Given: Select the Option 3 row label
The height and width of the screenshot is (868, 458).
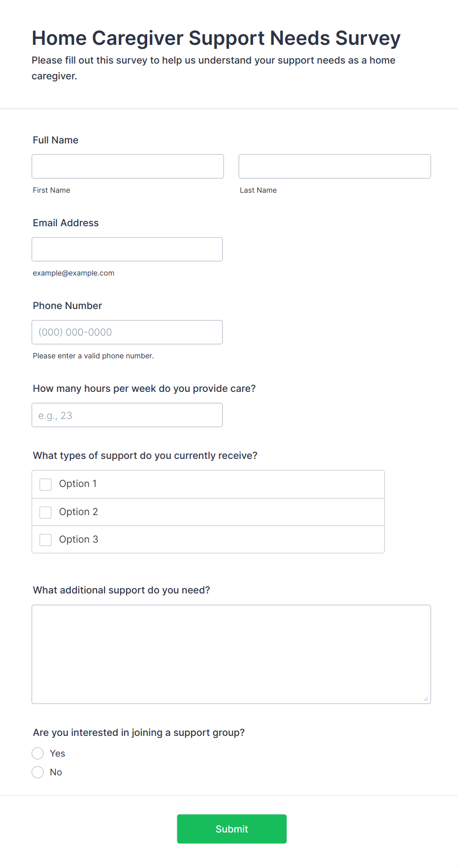Looking at the screenshot, I should point(79,540).
